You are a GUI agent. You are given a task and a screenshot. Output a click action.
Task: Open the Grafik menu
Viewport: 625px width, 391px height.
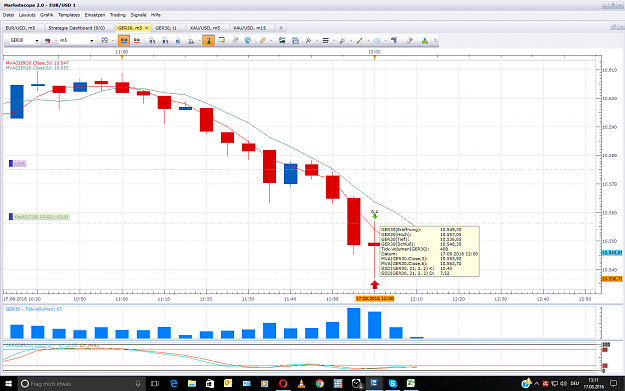point(47,15)
